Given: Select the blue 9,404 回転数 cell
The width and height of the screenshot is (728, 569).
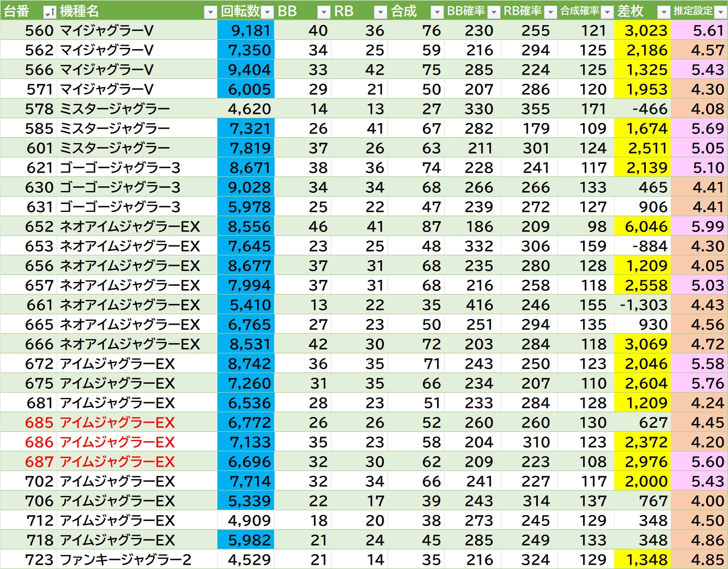Looking at the screenshot, I should 246,70.
